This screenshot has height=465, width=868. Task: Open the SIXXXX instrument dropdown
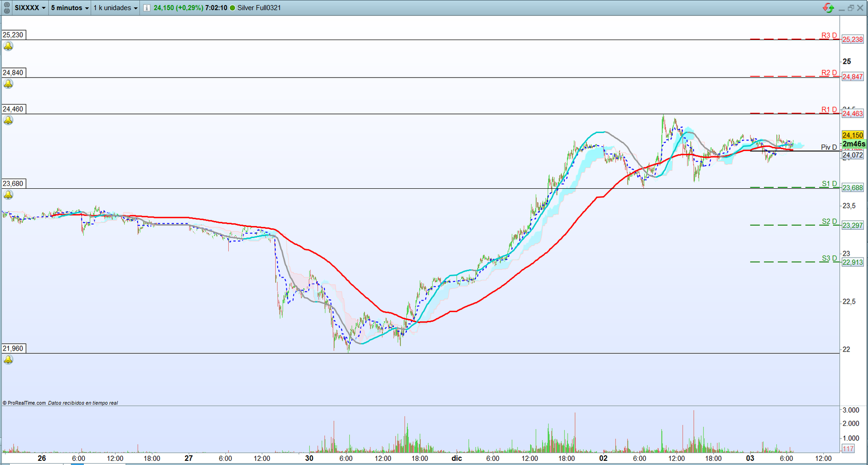point(30,8)
